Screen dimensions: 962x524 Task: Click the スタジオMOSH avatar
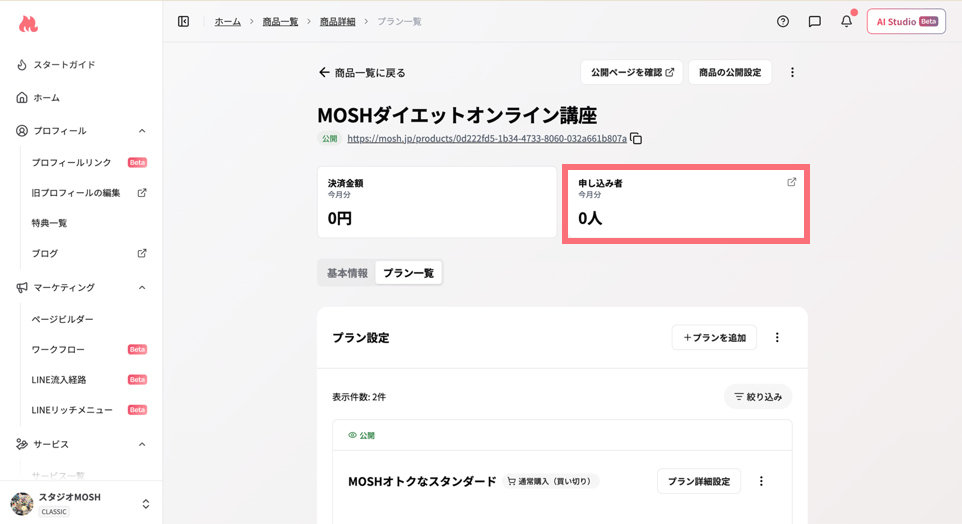pos(21,503)
